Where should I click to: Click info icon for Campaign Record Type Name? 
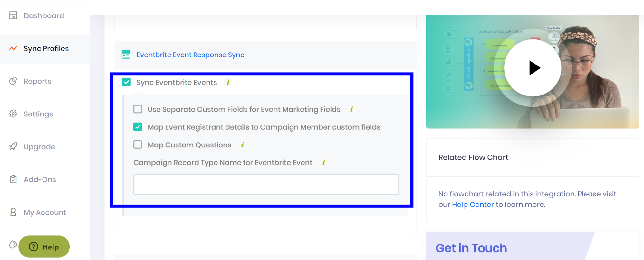point(324,162)
